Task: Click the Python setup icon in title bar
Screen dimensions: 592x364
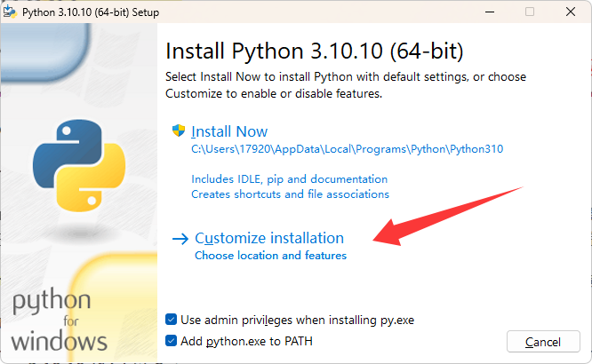Action: pos(10,12)
